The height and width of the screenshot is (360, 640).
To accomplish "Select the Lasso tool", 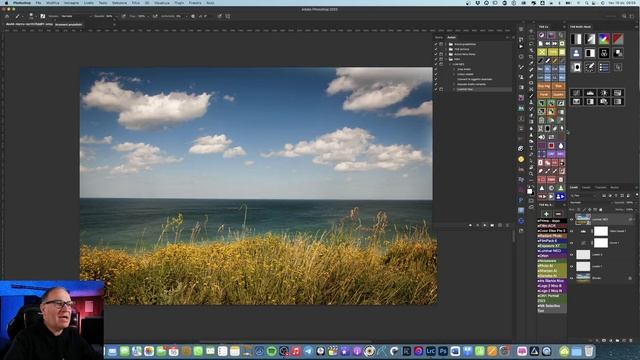I will click(531, 44).
